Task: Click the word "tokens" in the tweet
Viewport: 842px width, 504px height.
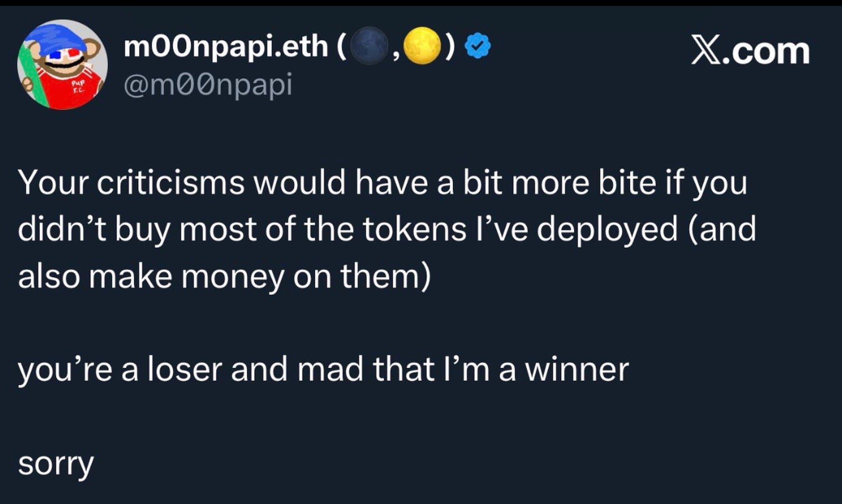Action: coord(414,230)
